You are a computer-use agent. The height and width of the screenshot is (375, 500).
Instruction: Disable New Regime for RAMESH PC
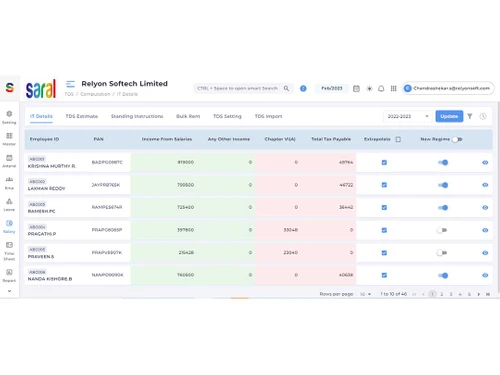443,208
